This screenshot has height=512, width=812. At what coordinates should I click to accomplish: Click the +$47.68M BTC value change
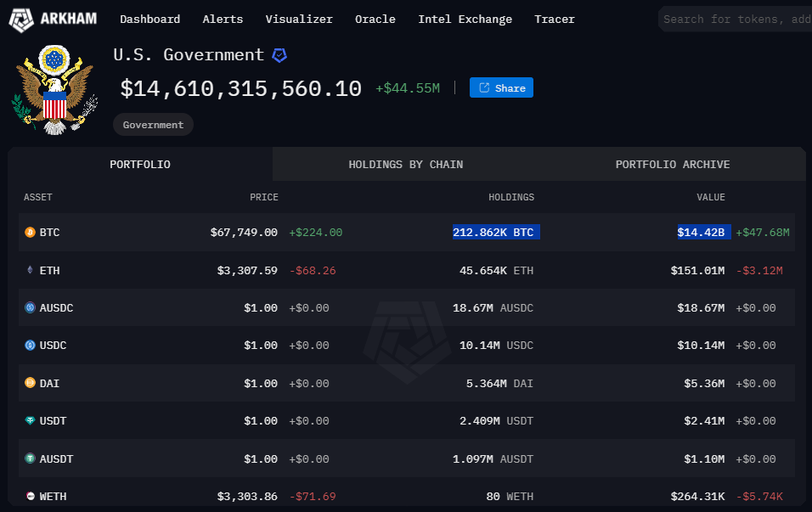tap(763, 233)
